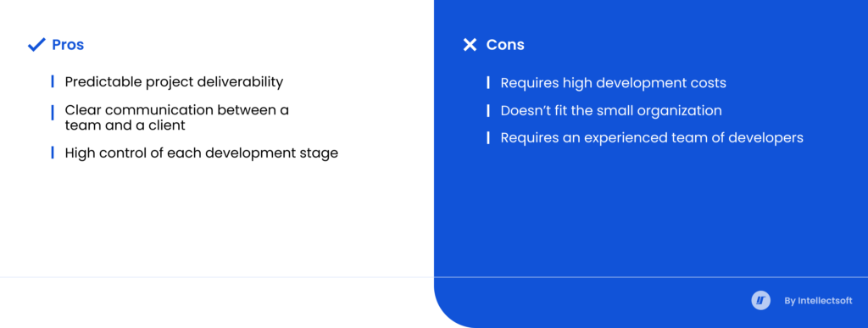Viewport: 868px width, 328px height.
Task: Select the Cons heading
Action: (x=505, y=45)
